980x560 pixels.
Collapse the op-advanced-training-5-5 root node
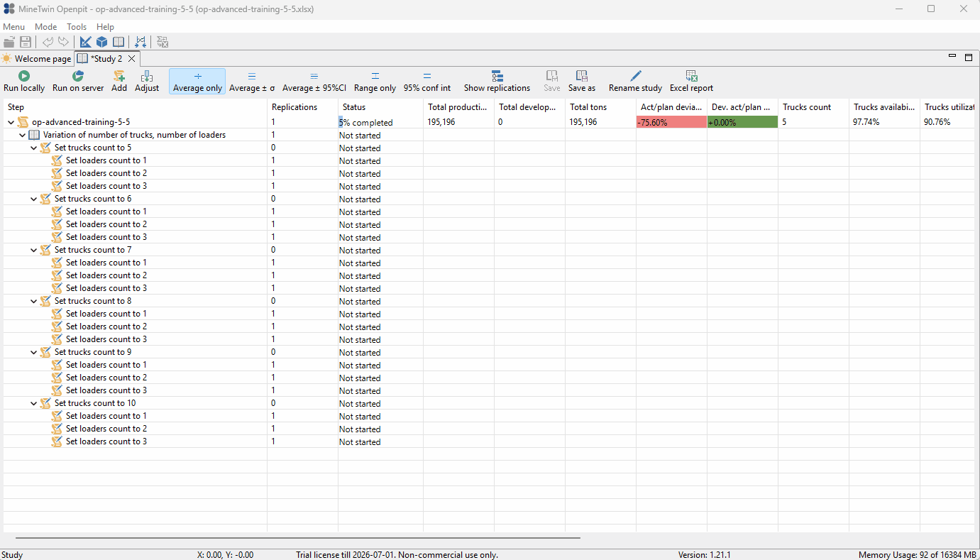coord(11,122)
